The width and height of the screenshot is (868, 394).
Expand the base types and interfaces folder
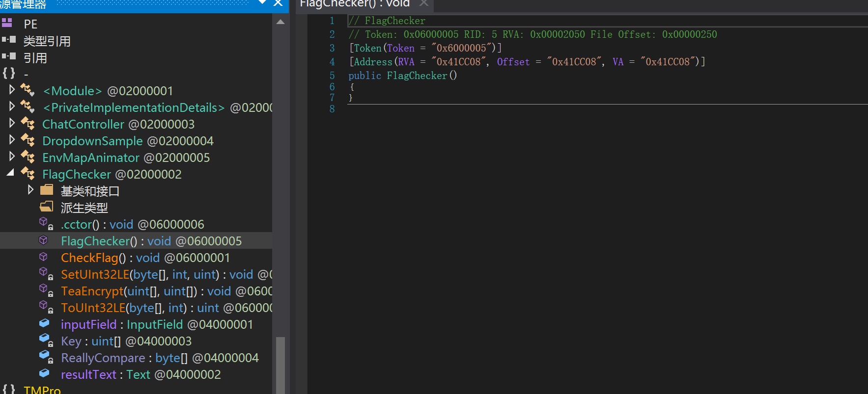tap(30, 190)
